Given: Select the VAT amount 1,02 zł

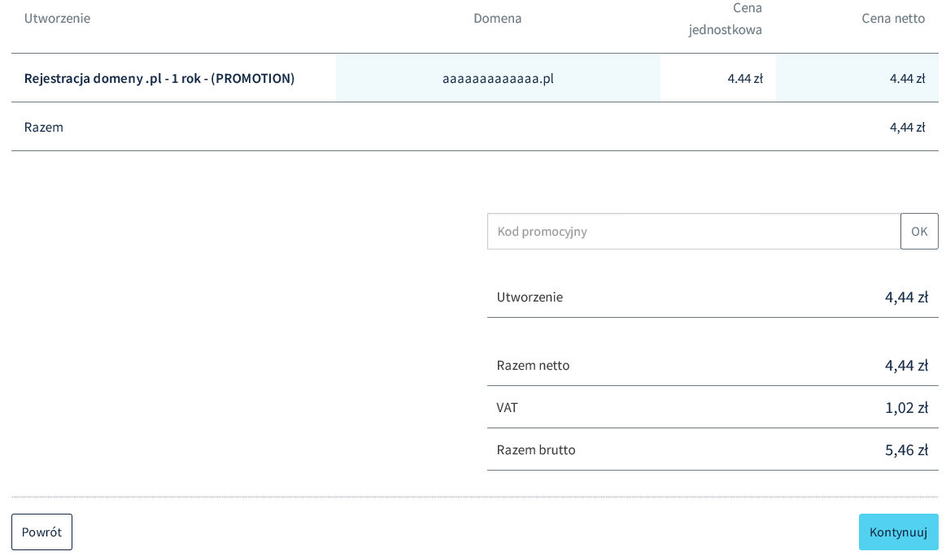Looking at the screenshot, I should pyautogui.click(x=906, y=407).
